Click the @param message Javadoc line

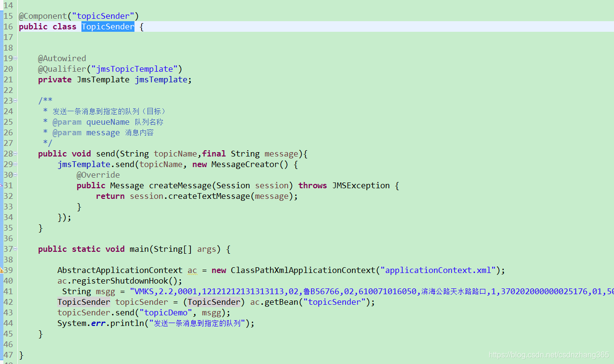[103, 132]
